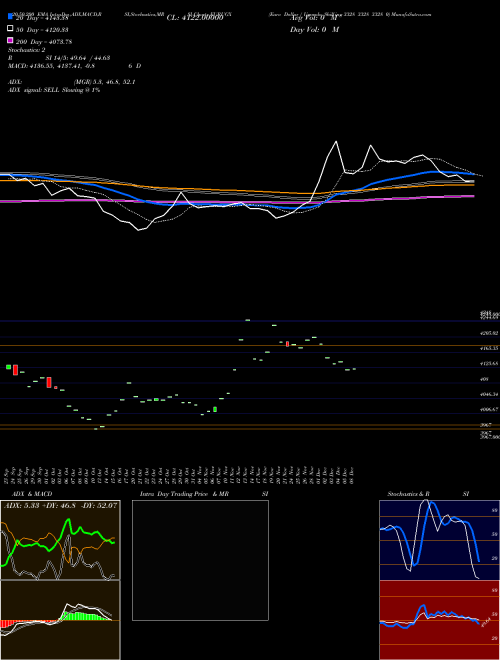The image size is (500, 660).
Task: Click the white 50 Day EMA swatch
Action: [x=10, y=29]
